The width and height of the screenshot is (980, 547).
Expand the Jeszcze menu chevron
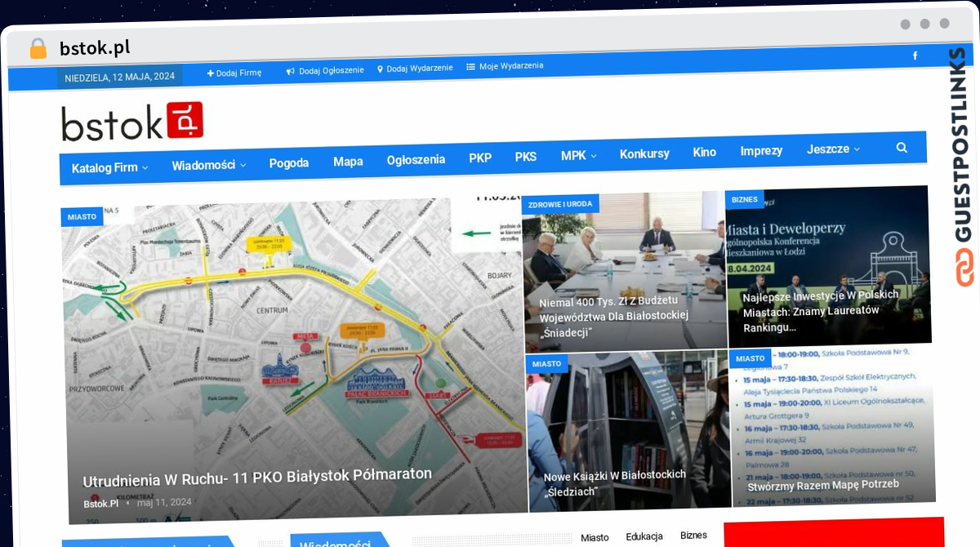857,149
